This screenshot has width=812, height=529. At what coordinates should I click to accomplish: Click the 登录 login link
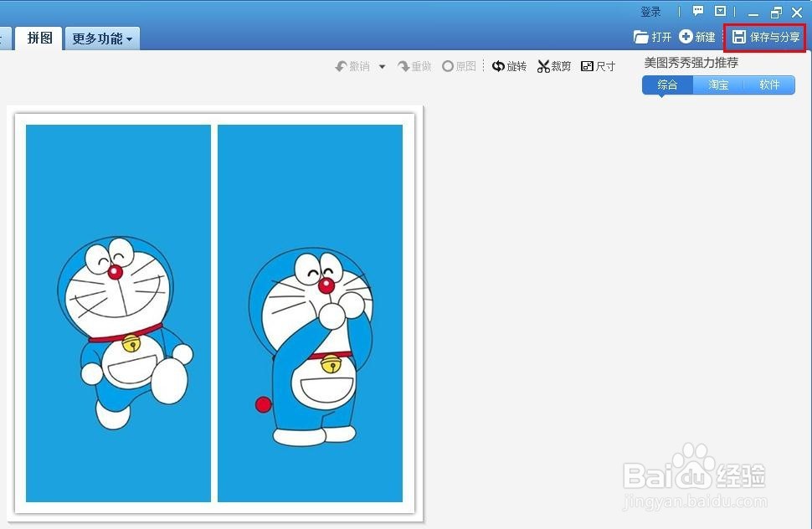[650, 12]
